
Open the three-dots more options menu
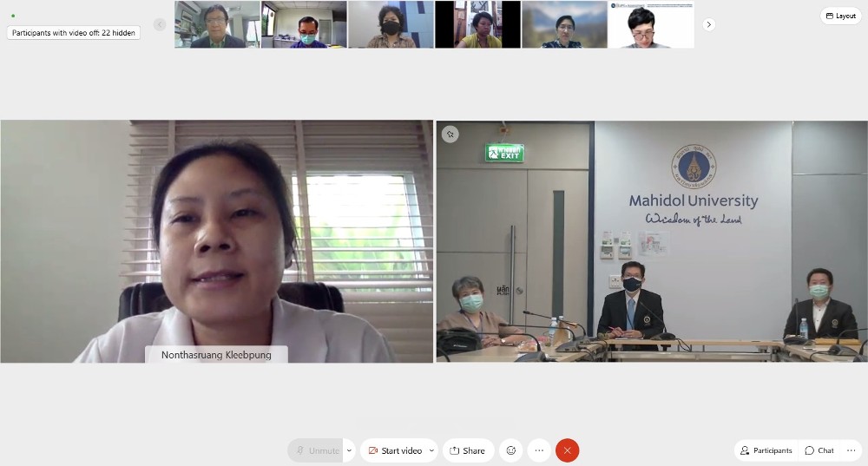[539, 450]
